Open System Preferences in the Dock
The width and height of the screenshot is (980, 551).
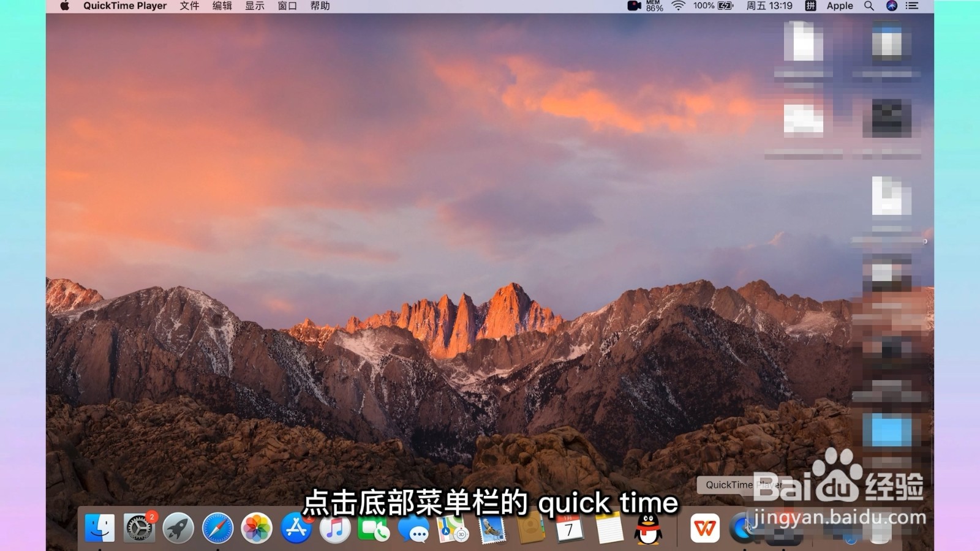(140, 528)
